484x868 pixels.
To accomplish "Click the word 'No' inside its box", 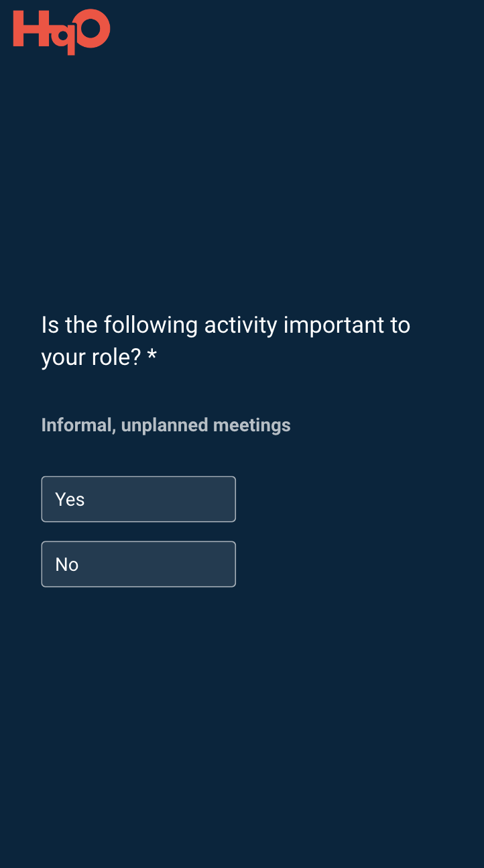I will tap(67, 564).
